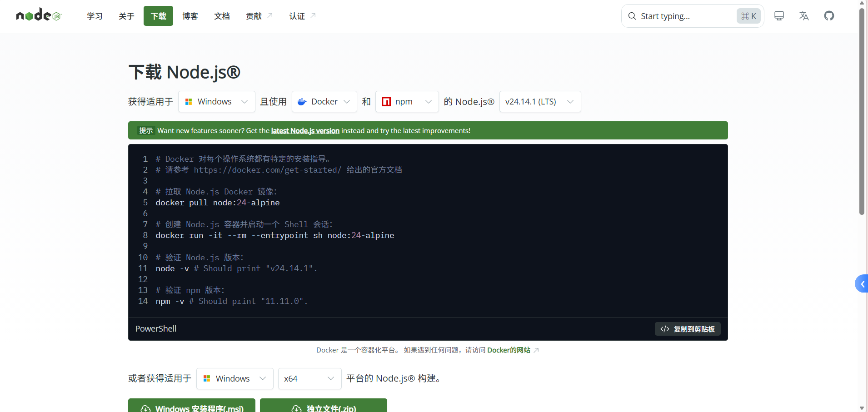
Task: Open the GitHub repository icon
Action: (x=828, y=16)
